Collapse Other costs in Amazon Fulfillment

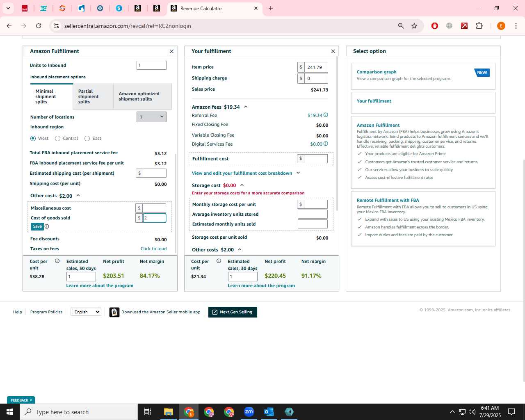pyautogui.click(x=78, y=196)
